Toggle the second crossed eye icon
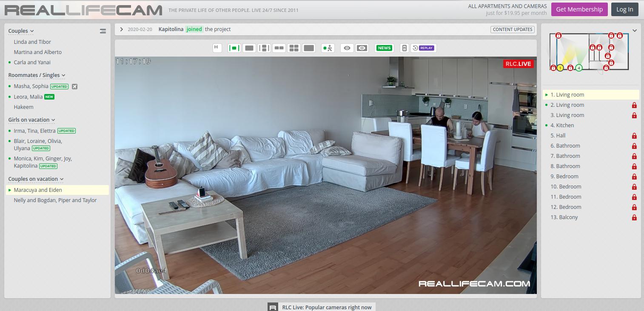644x311 pixels. click(x=362, y=48)
